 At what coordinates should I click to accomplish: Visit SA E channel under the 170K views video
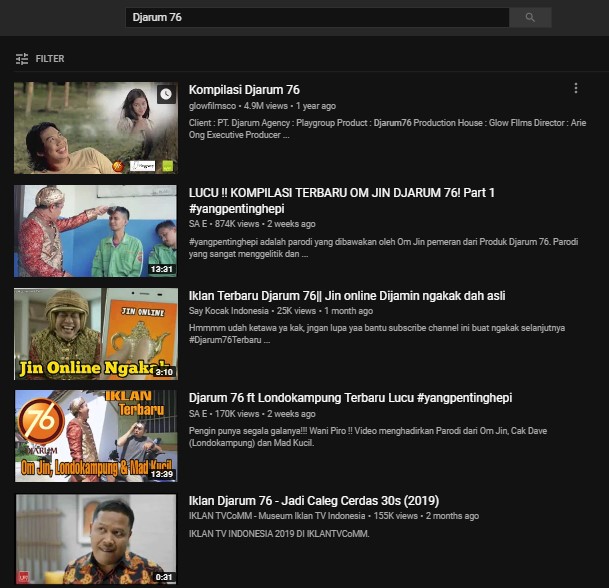click(198, 414)
